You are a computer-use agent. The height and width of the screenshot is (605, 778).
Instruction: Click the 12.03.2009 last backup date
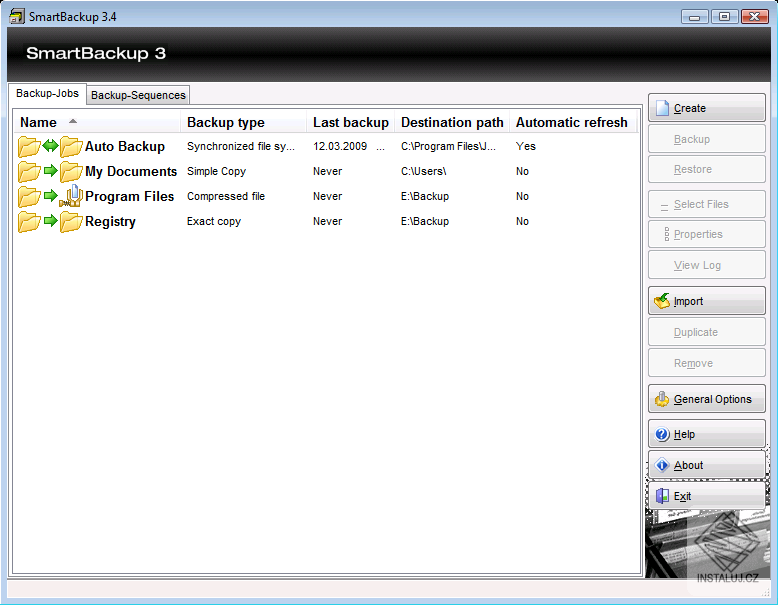340,146
